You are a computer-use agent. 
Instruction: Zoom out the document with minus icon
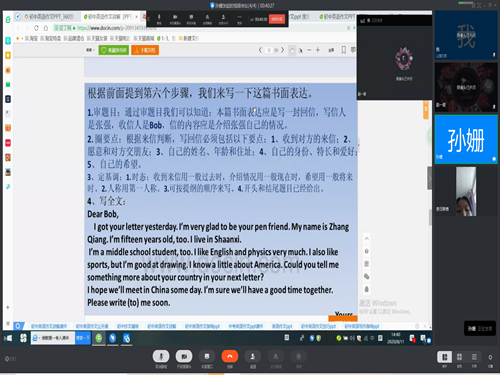coord(309,50)
